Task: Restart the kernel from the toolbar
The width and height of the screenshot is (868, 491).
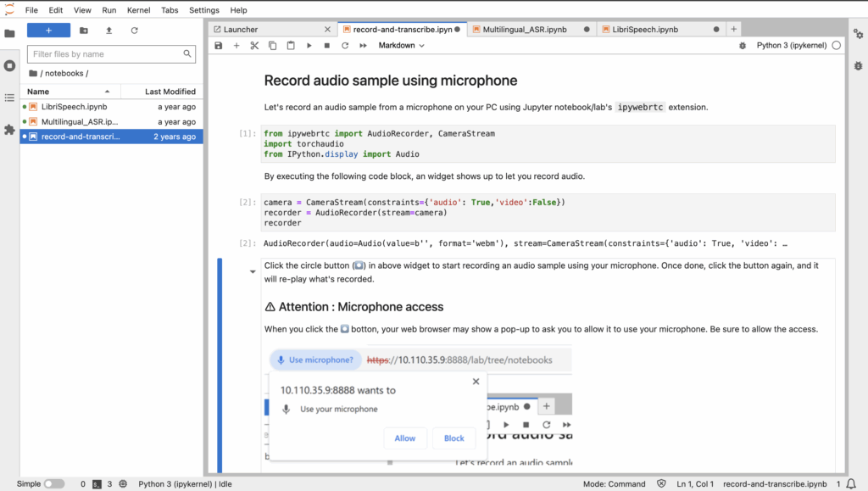Action: [x=345, y=46]
